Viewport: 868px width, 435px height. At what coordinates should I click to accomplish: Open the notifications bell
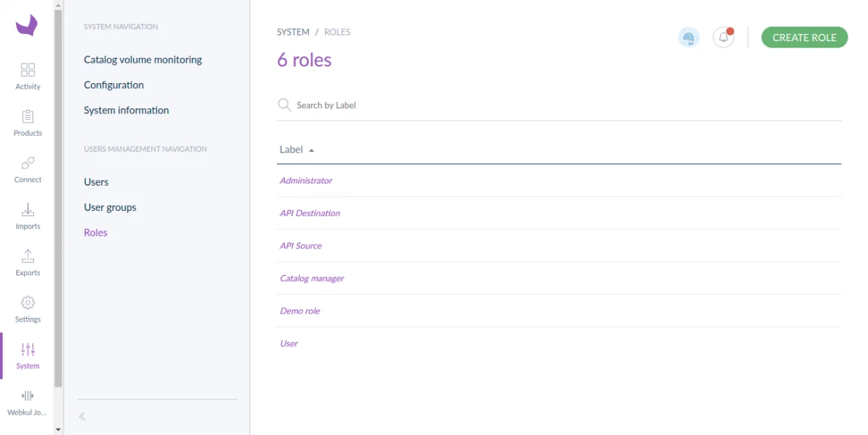click(723, 38)
